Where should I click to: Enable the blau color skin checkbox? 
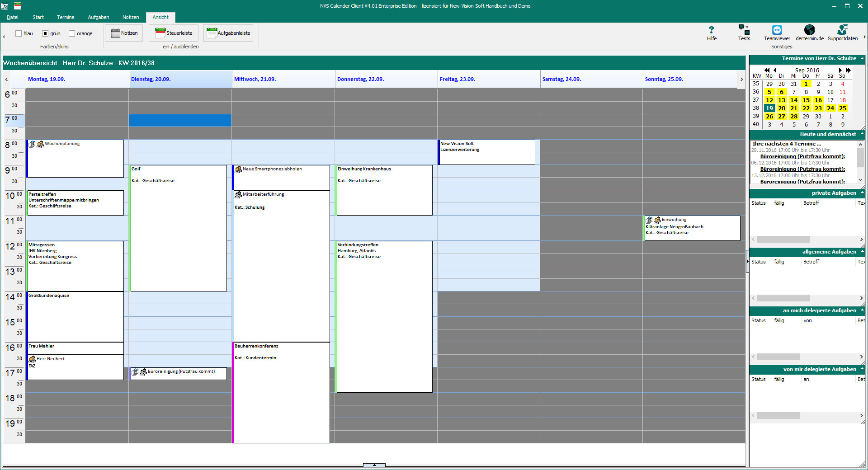(19, 33)
